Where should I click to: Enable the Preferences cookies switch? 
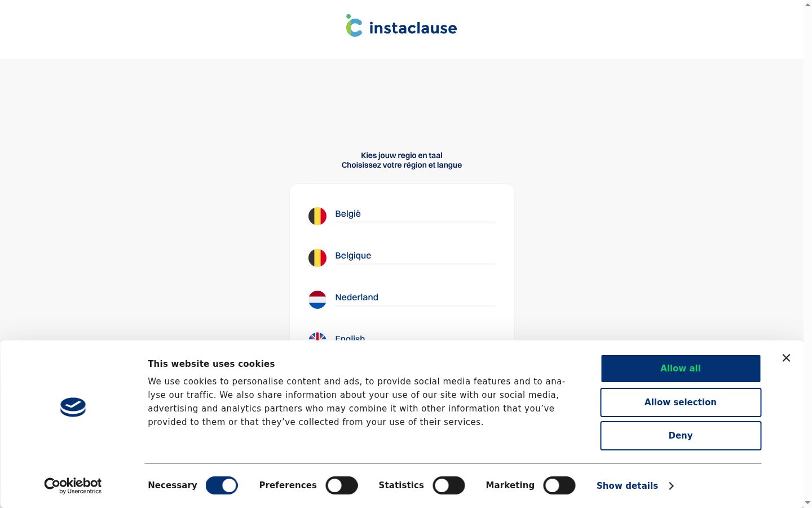point(342,485)
